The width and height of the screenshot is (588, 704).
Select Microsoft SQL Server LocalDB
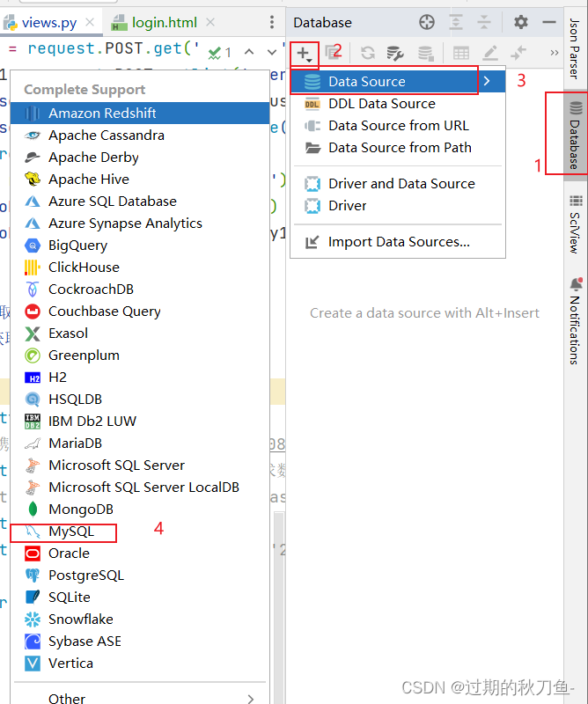[140, 488]
